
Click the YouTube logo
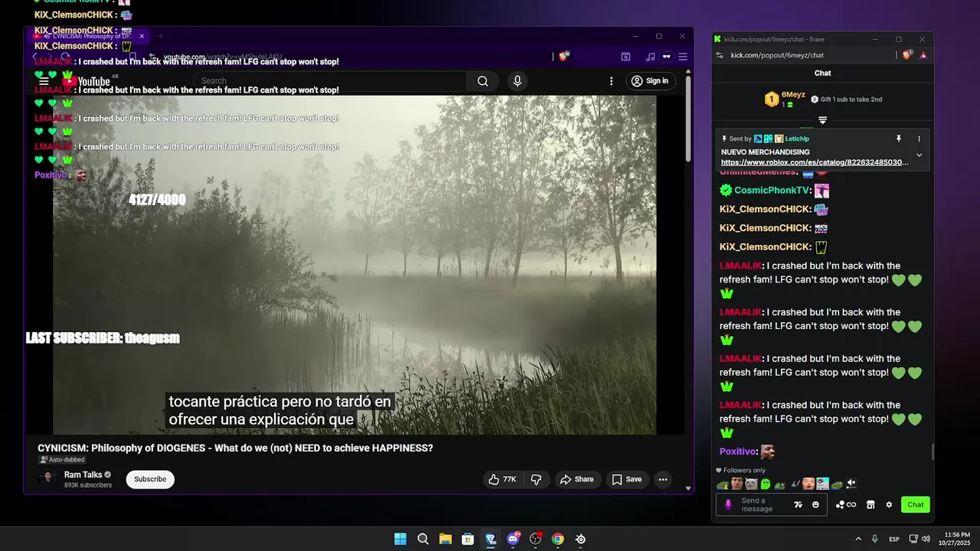(86, 81)
